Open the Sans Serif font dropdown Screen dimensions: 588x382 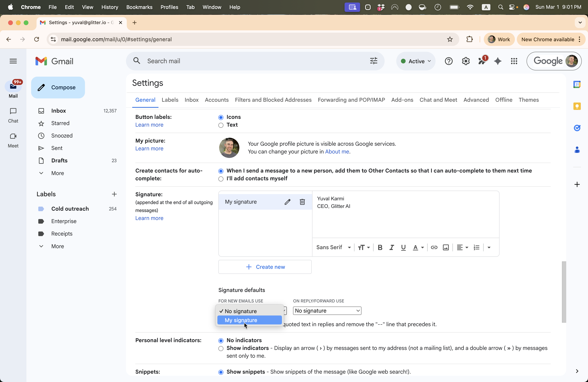click(333, 247)
